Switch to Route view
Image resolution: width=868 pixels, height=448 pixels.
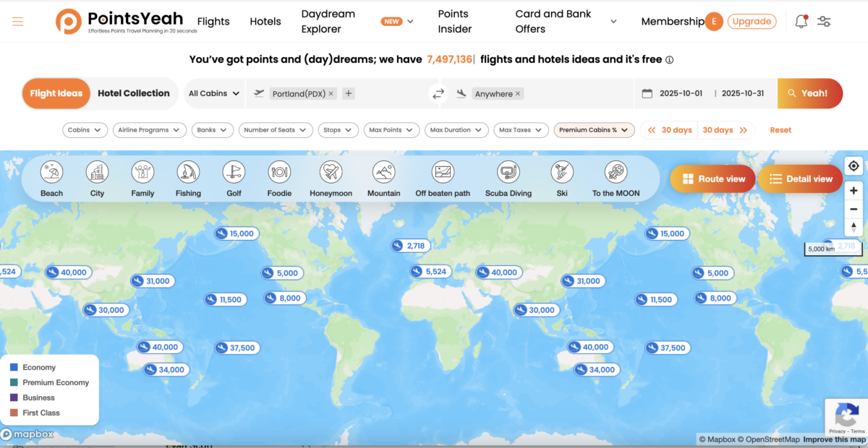[712, 178]
